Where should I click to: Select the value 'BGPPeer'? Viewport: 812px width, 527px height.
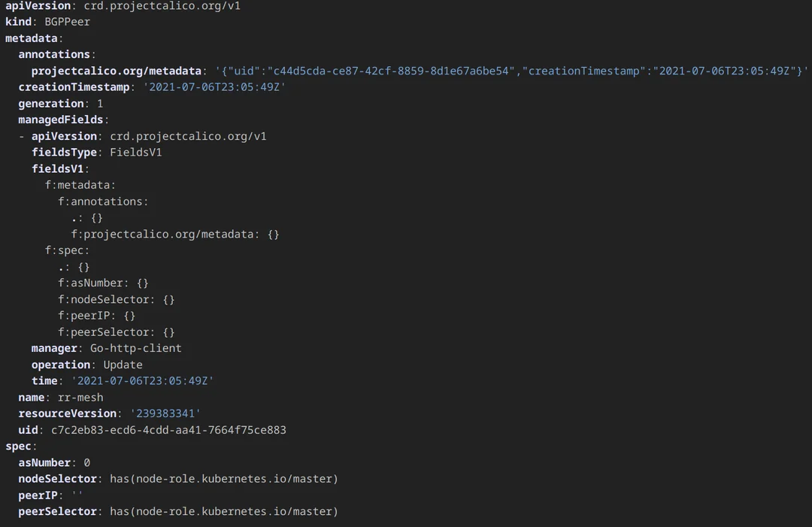coord(68,22)
